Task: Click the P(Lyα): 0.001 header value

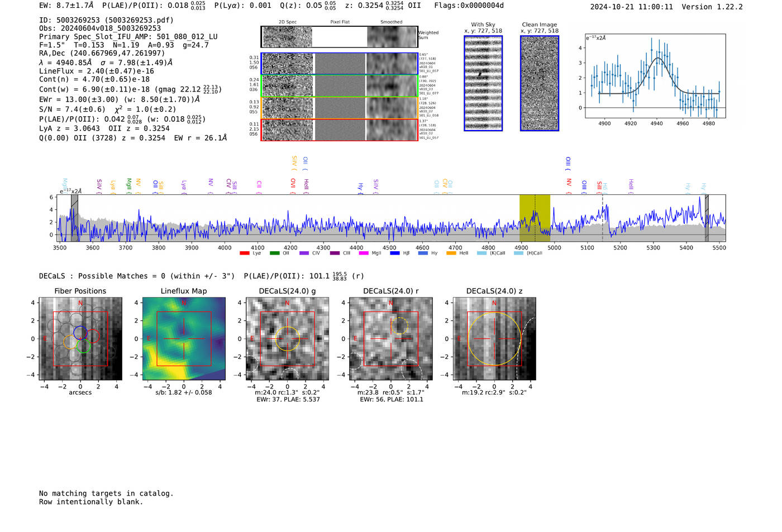Action: (242, 6)
